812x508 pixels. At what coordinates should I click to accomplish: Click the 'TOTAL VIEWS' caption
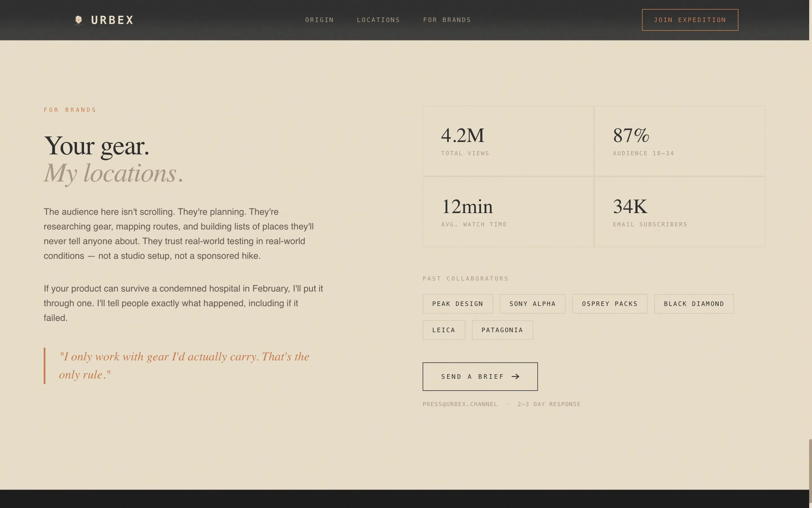click(465, 153)
